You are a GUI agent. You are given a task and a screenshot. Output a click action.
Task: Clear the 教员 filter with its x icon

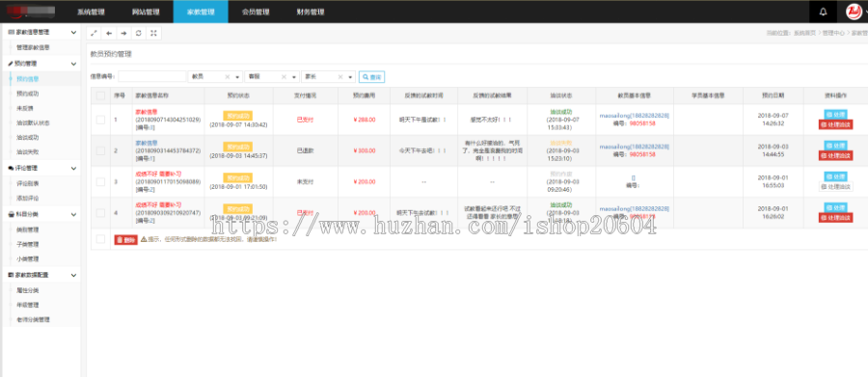(227, 77)
